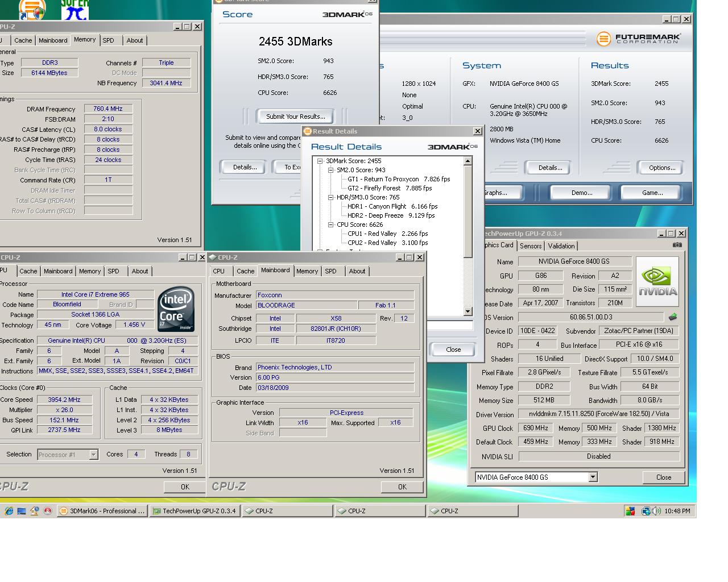728x582 pixels.
Task: Click the Driver Version nvlddmkm field
Action: pos(599,414)
